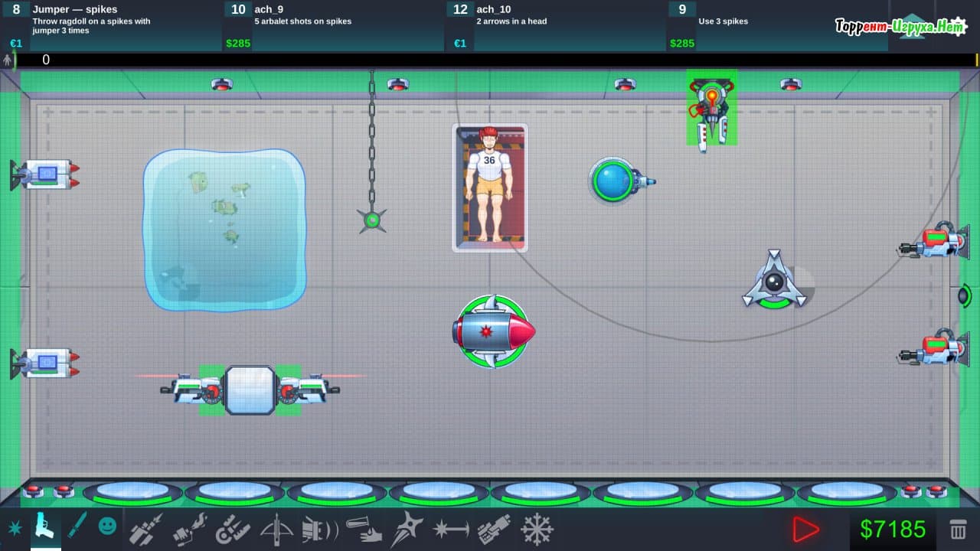
Task: Pick the snowflake freeze weapon
Action: point(537,530)
